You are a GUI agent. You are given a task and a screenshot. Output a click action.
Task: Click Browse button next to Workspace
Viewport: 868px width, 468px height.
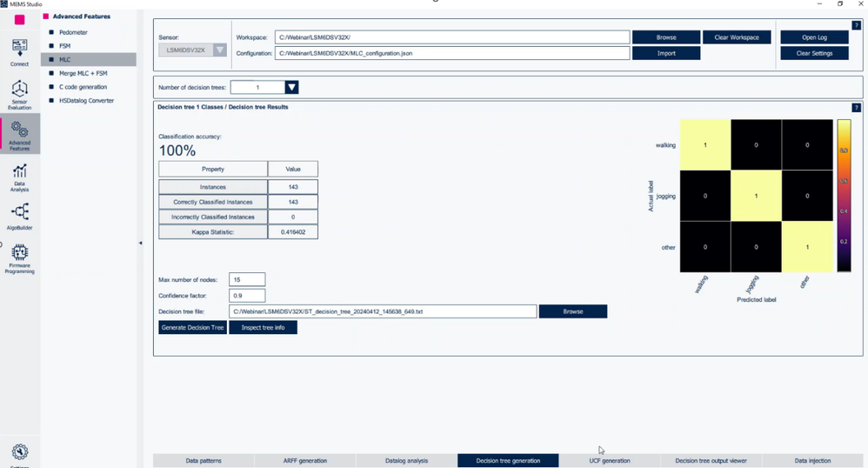(x=666, y=37)
